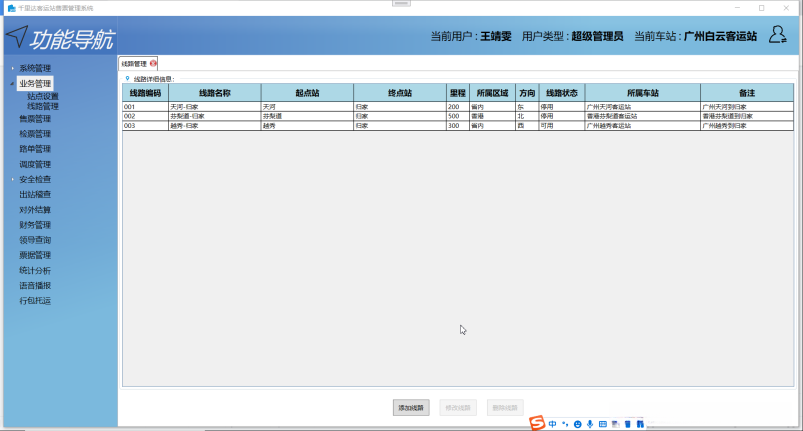Open the 票据管理 menu item
Viewport: 803px width, 431px height.
point(35,255)
